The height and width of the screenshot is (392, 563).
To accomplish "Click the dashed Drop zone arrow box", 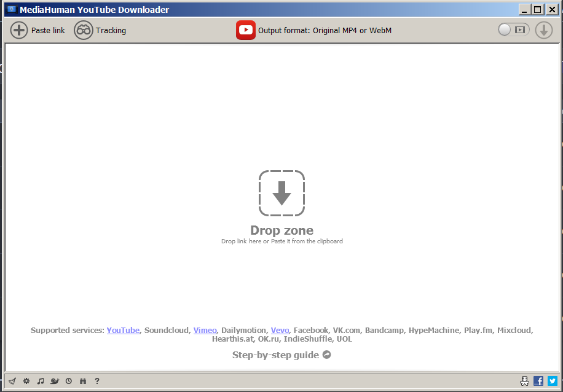I will [282, 193].
